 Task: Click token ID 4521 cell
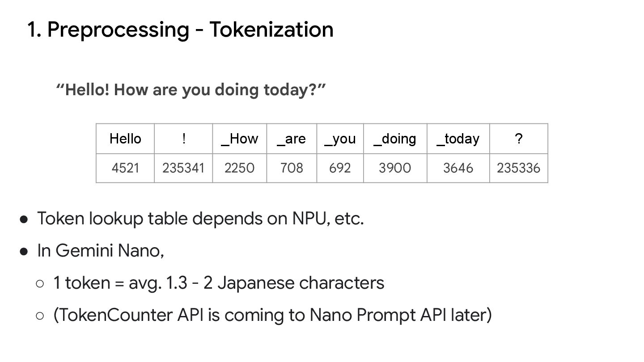pos(125,168)
